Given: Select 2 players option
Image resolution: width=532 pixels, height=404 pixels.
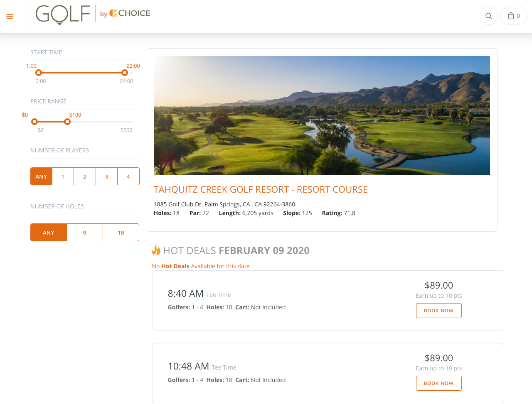Looking at the screenshot, I should [85, 176].
